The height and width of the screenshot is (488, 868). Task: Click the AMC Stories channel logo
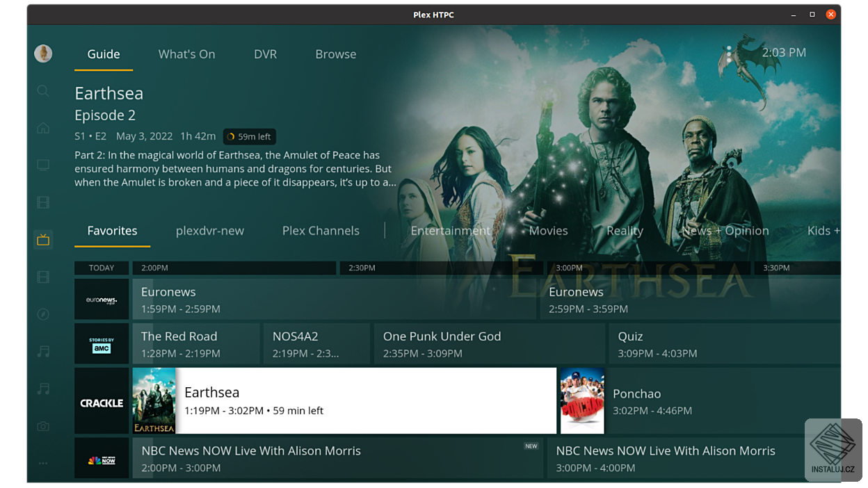point(102,343)
